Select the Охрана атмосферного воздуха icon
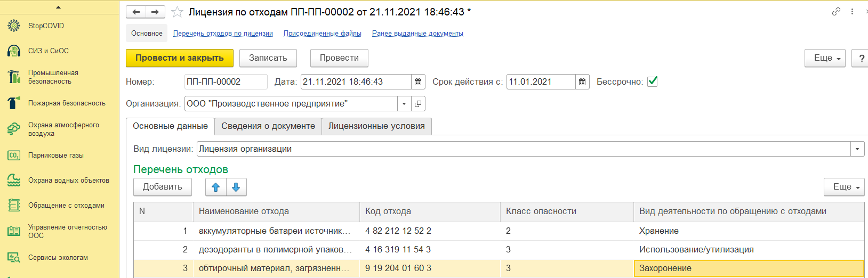The width and height of the screenshot is (868, 278). coord(14,129)
